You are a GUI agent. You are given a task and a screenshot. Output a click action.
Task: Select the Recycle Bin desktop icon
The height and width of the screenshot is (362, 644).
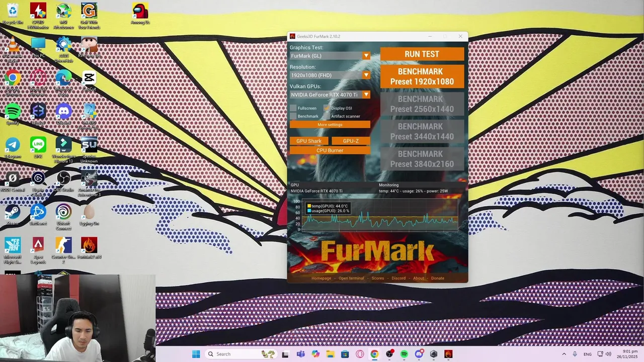tap(13, 14)
